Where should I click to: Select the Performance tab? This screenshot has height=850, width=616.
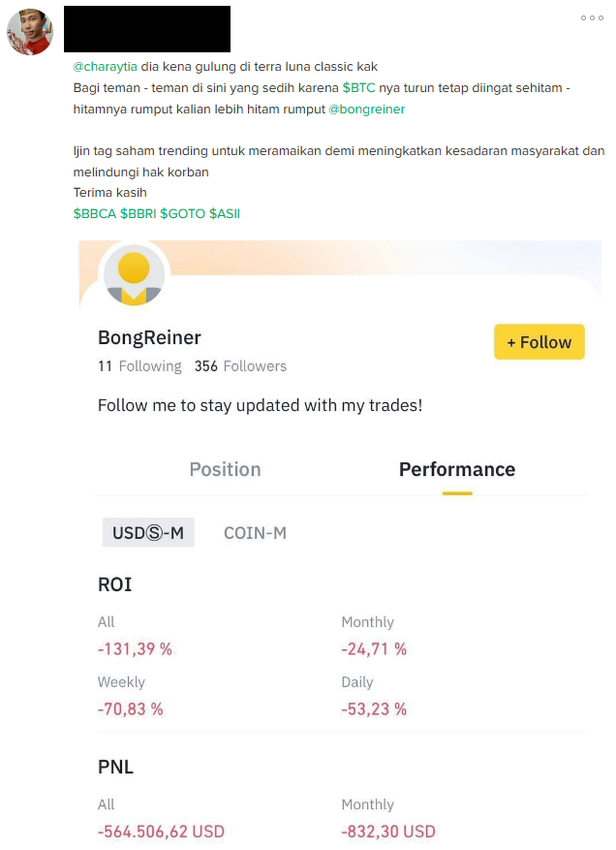(456, 469)
